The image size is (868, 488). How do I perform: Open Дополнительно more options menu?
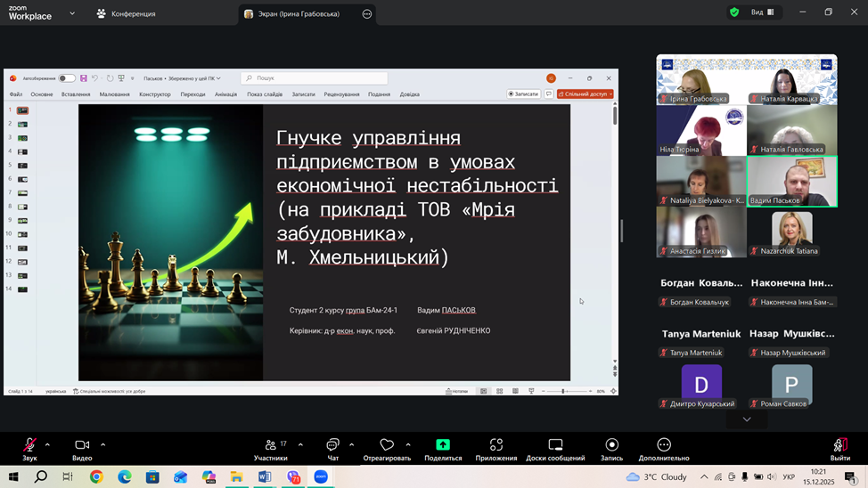point(664,448)
